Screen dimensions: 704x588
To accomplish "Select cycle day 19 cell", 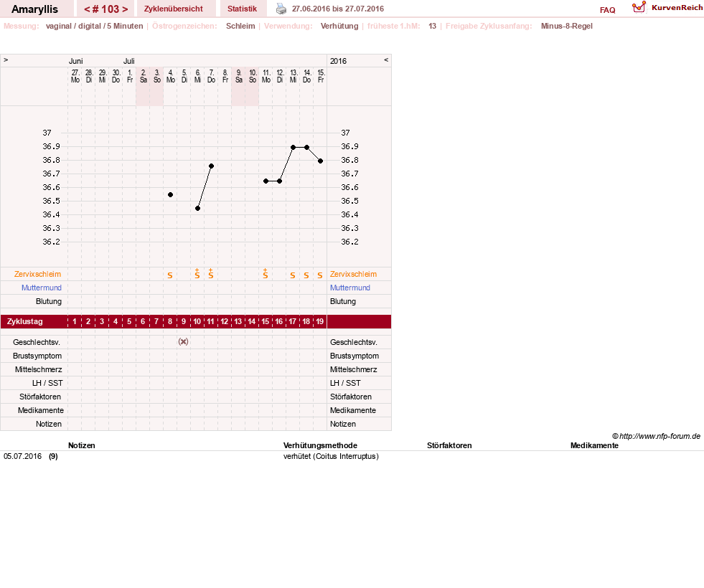I will pyautogui.click(x=319, y=321).
